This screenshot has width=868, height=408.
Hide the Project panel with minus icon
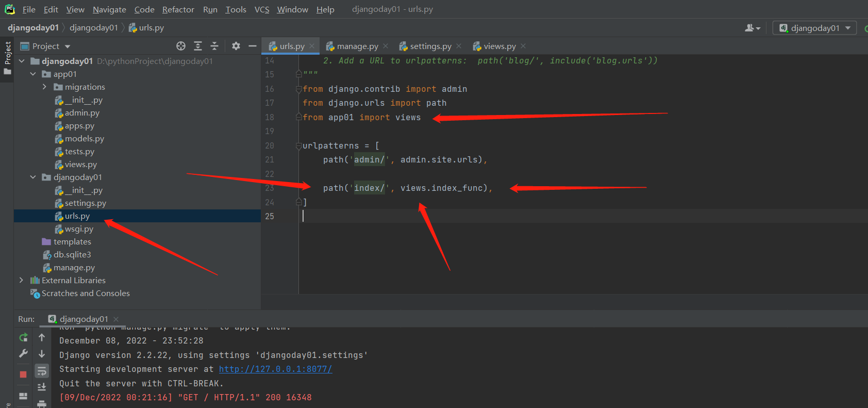click(x=253, y=46)
